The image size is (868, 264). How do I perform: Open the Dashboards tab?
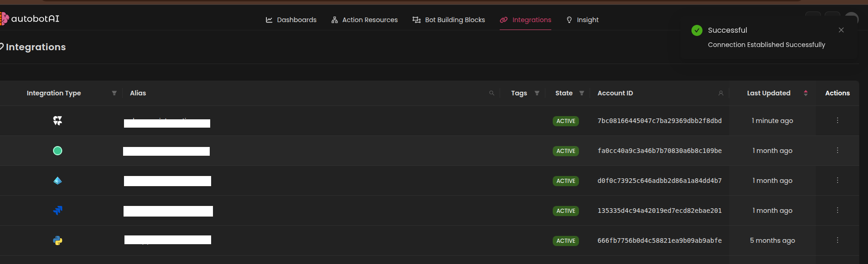pyautogui.click(x=291, y=20)
